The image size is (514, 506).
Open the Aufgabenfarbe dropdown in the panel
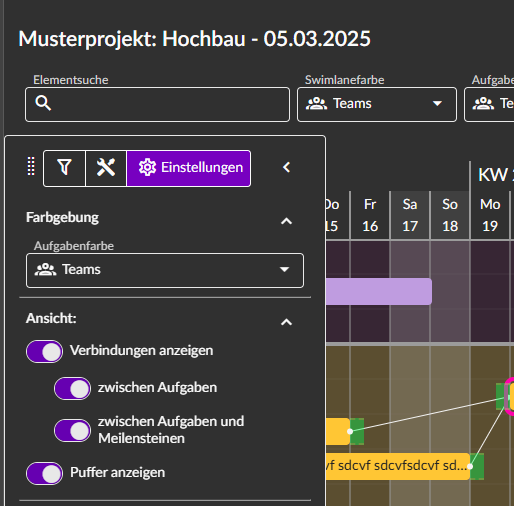165,270
